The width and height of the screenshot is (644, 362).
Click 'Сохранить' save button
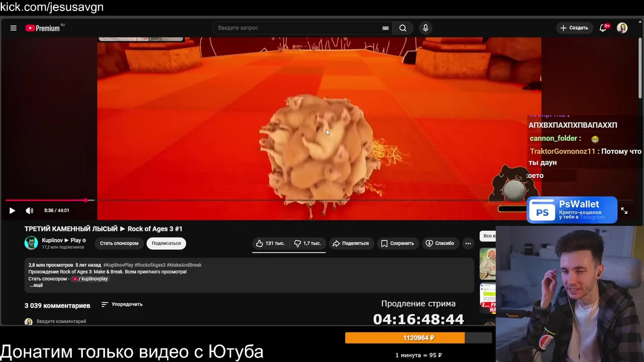pos(397,243)
